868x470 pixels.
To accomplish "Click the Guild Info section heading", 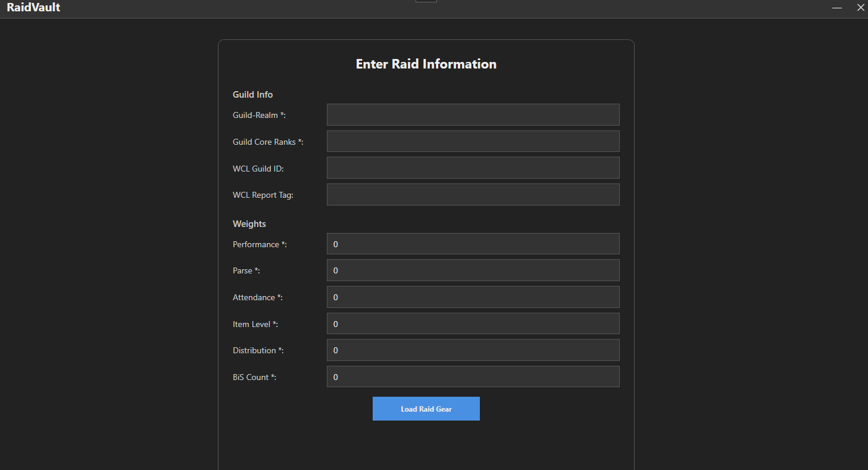I will pyautogui.click(x=252, y=94).
